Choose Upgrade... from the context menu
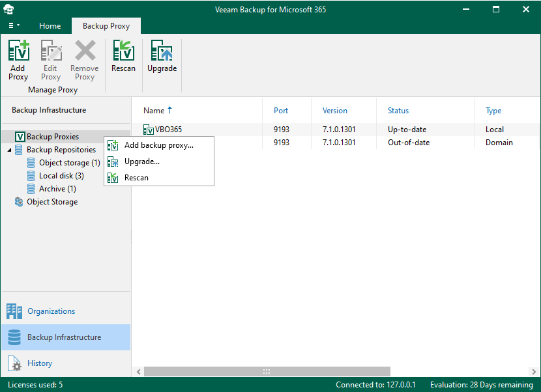The width and height of the screenshot is (541, 392). coord(159,161)
